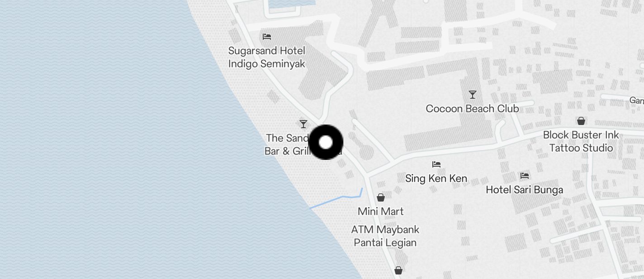Select the basket icon beneath Pantai Legian label

(x=398, y=270)
